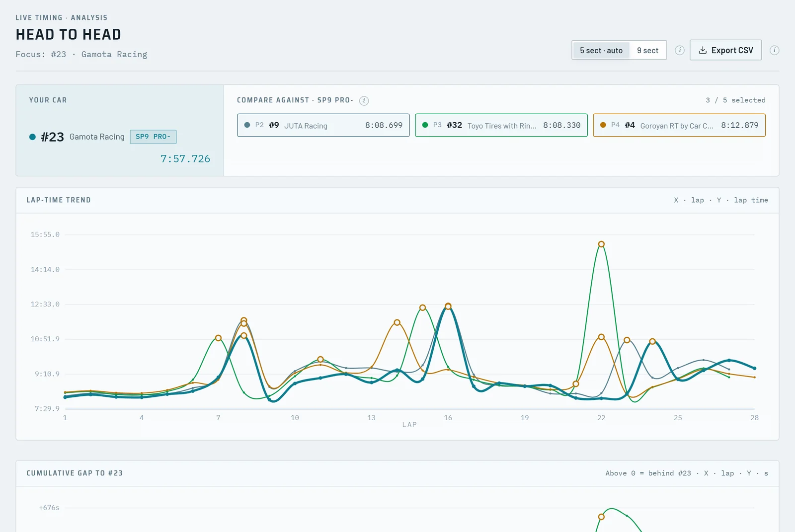Click the '8:08.330' lap time on #32 card
795x532 pixels.
[x=561, y=125]
